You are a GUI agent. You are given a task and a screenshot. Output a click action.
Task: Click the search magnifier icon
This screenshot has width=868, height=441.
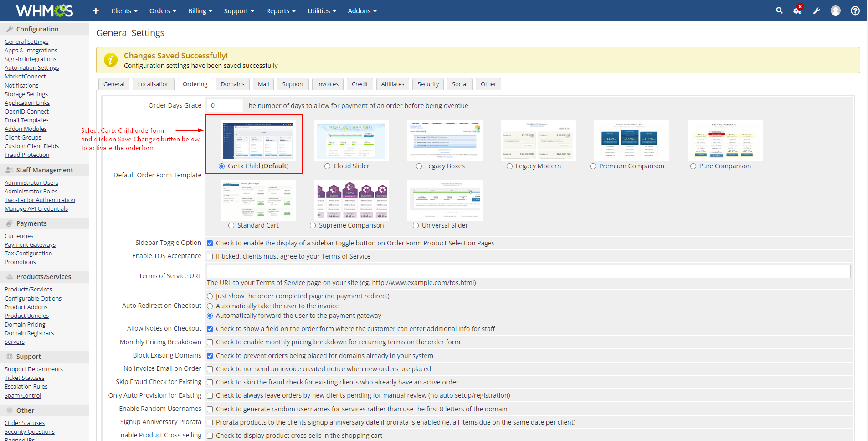click(x=779, y=10)
